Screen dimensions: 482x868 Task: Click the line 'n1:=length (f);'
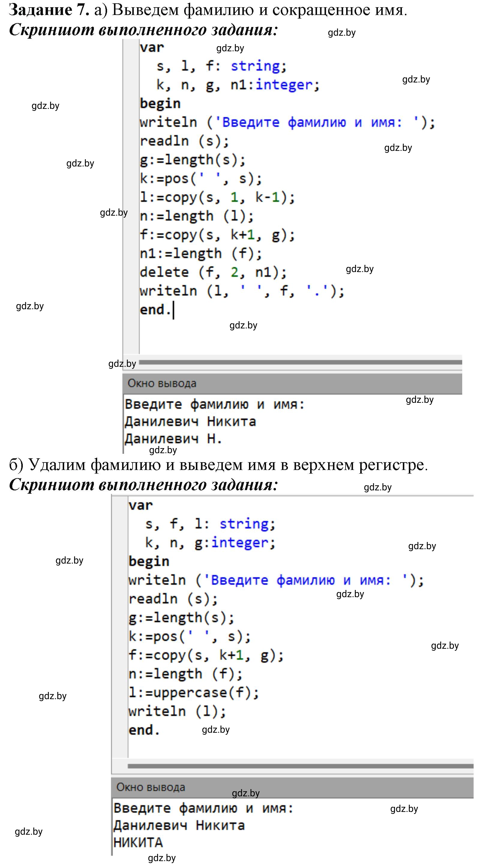tap(201, 253)
